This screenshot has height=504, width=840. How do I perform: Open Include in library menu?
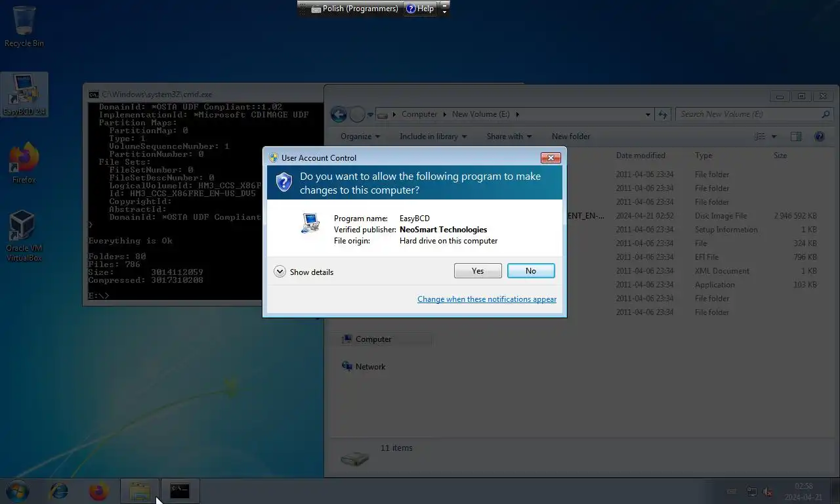point(433,136)
